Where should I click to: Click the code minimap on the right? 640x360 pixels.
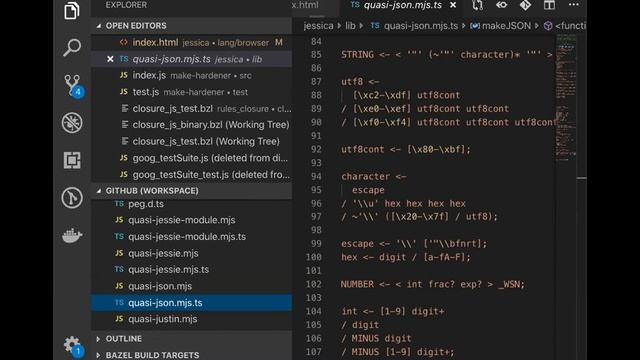point(566,98)
